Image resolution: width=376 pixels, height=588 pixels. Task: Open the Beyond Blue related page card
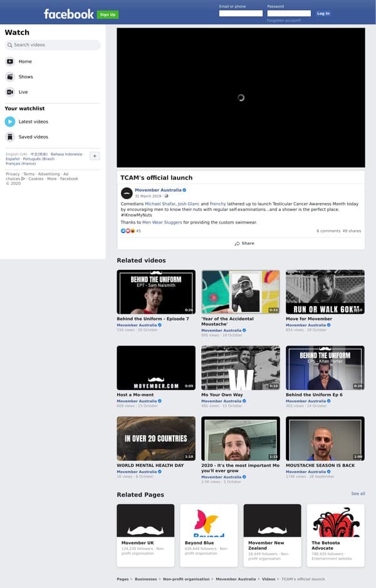tap(209, 535)
